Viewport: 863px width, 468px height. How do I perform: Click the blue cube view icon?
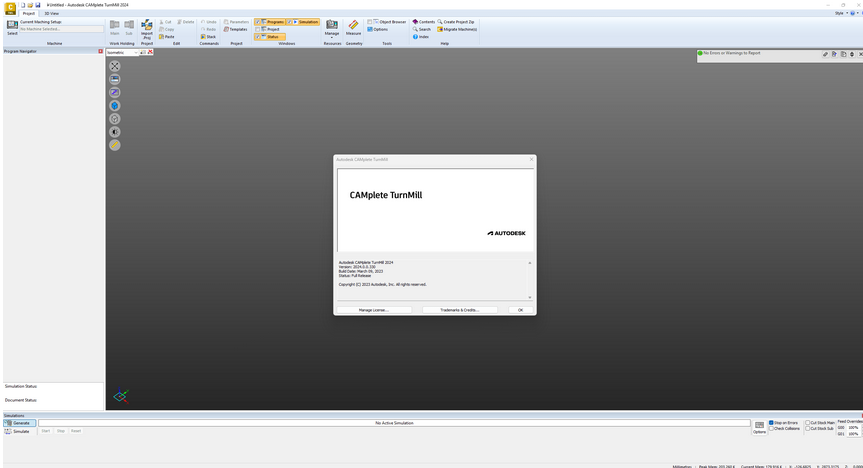[x=114, y=106]
